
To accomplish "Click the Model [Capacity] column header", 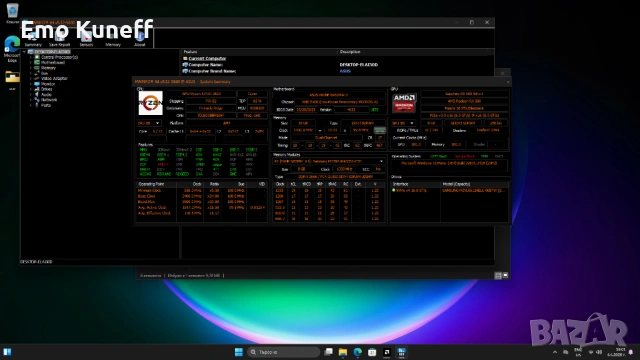I will point(475,184).
